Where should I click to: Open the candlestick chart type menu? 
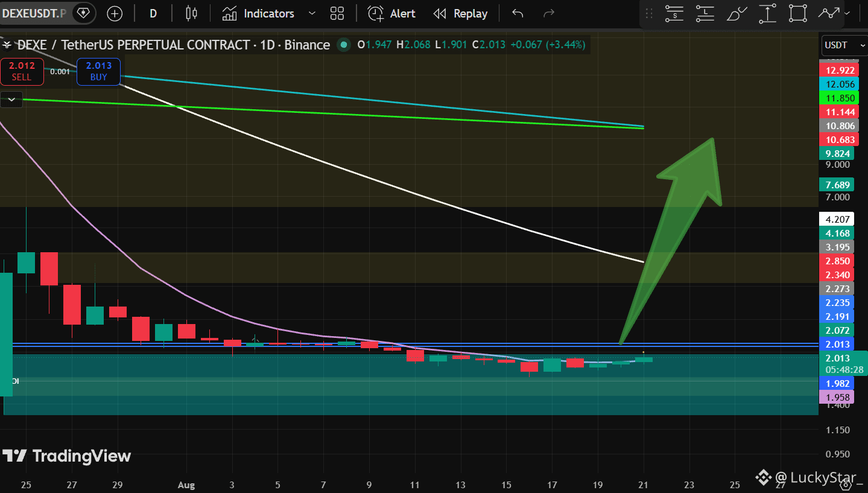(x=191, y=13)
